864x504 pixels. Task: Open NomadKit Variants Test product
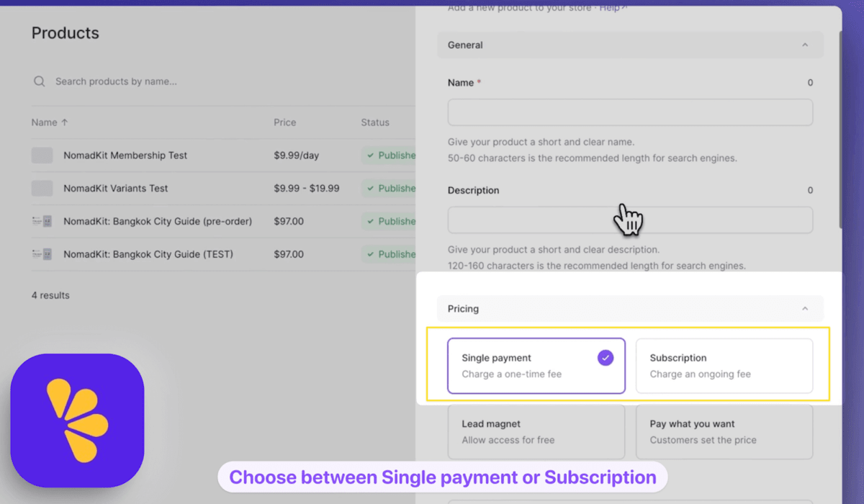[116, 189]
